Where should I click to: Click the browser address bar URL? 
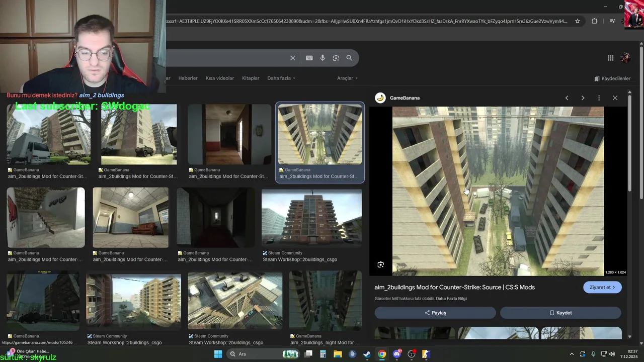[367, 21]
